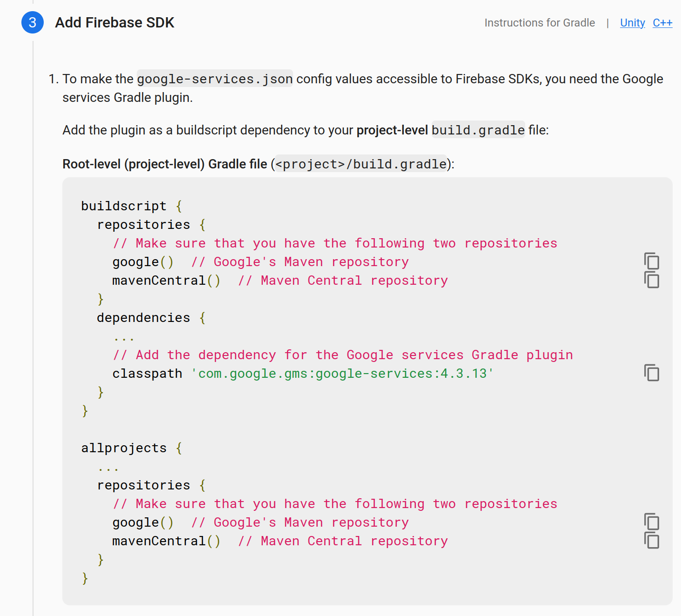Viewport: 681px width, 616px height.
Task: Click the classpath 'com.google.gms:google-services:4.3.13' string
Action: tap(342, 374)
